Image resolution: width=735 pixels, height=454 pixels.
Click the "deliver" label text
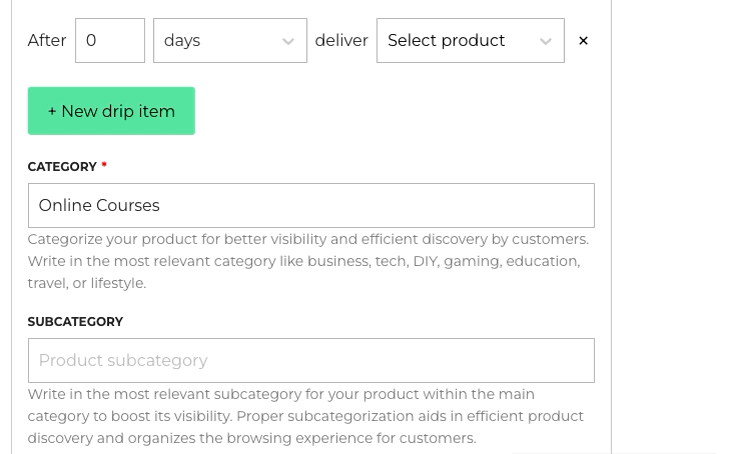[341, 41]
